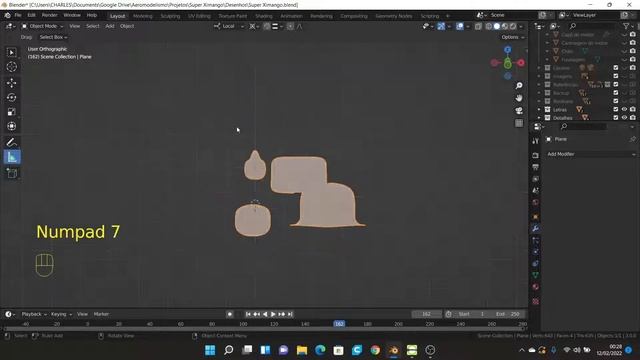The width and height of the screenshot is (640, 360).
Task: Open the Render menu
Action: pyautogui.click(x=50, y=15)
